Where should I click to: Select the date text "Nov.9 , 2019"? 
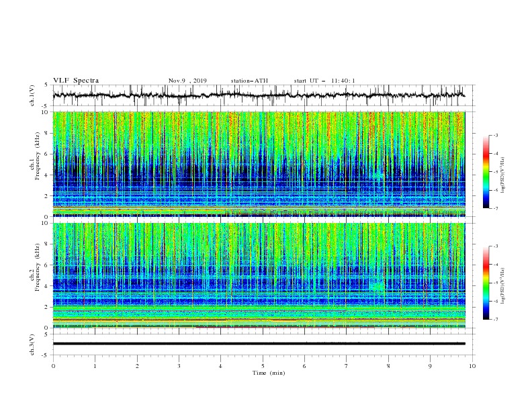(187, 81)
